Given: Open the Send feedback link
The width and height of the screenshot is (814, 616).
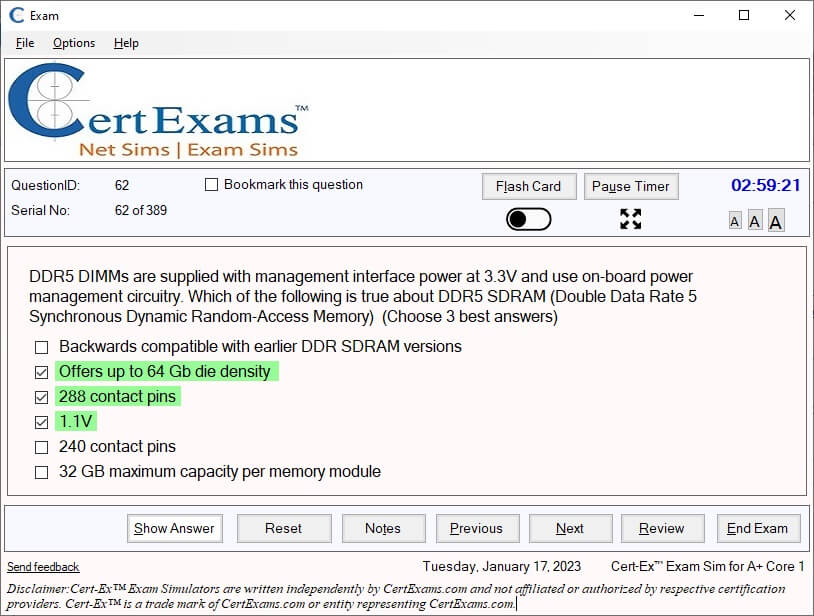Looking at the screenshot, I should tap(43, 566).
